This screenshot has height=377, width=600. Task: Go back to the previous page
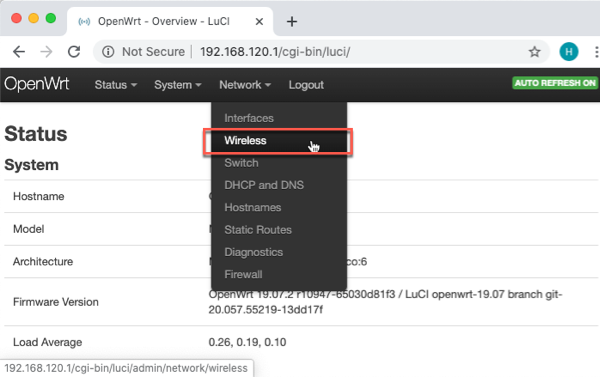point(19,51)
